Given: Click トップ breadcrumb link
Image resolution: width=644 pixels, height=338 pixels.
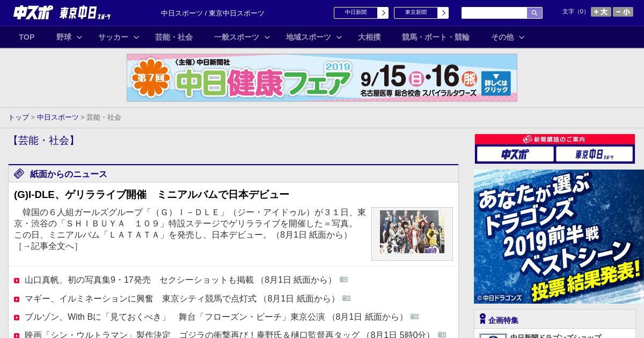Looking at the screenshot, I should click(x=18, y=117).
